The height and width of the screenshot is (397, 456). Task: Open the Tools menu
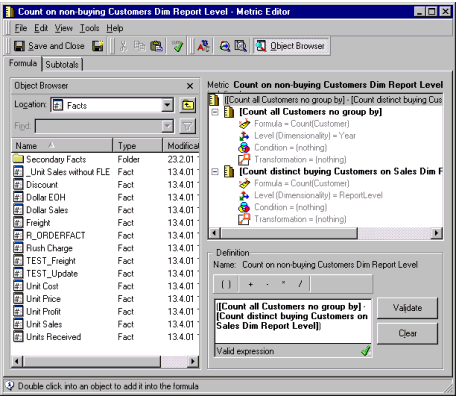tap(89, 28)
